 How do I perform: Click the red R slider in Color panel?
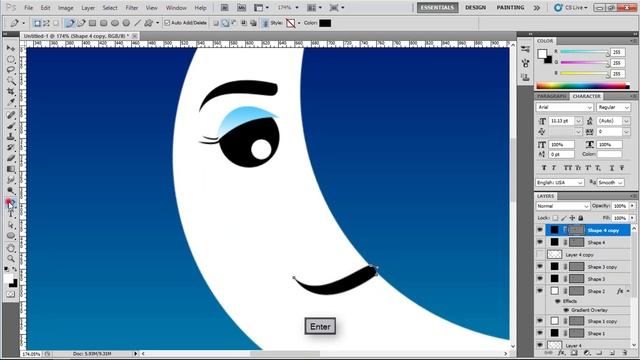tap(584, 52)
